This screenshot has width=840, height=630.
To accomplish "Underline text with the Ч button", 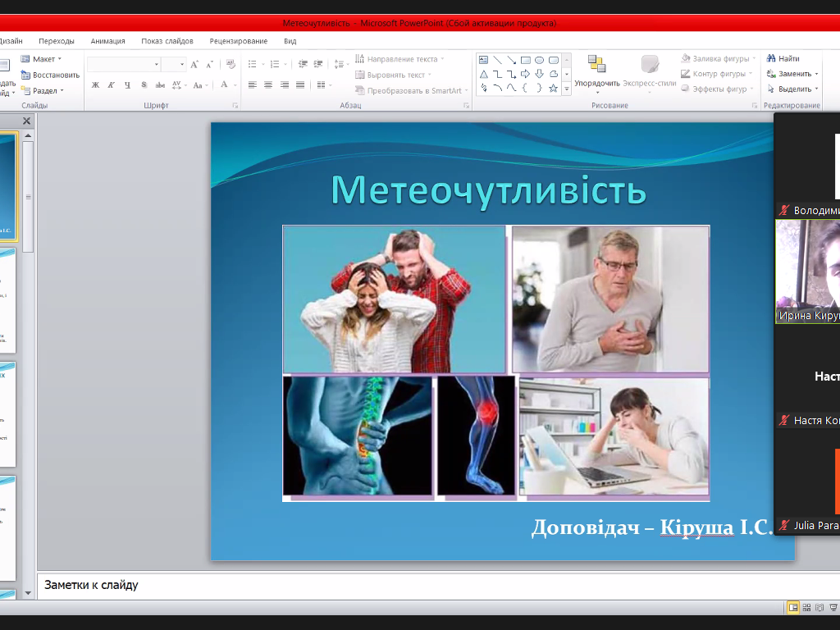I will [127, 84].
